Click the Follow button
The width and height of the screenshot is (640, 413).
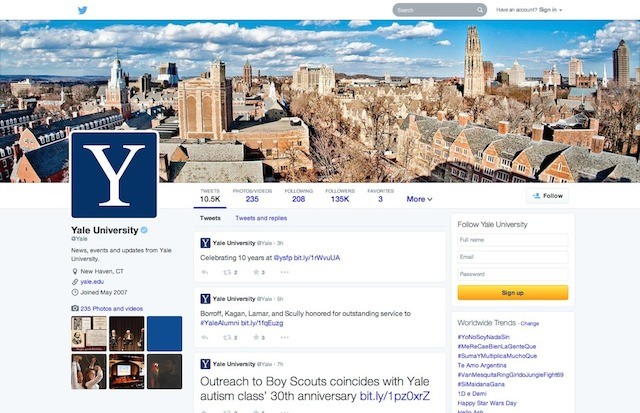(547, 196)
